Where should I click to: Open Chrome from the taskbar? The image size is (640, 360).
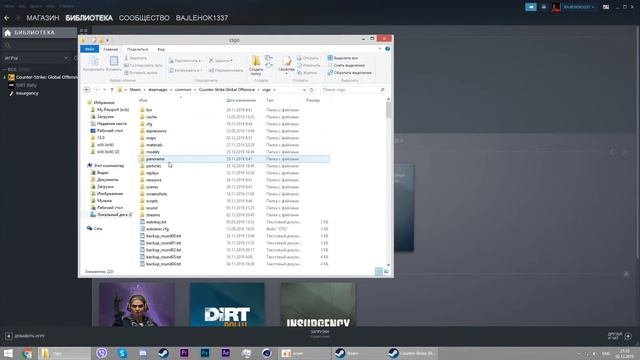(x=27, y=353)
